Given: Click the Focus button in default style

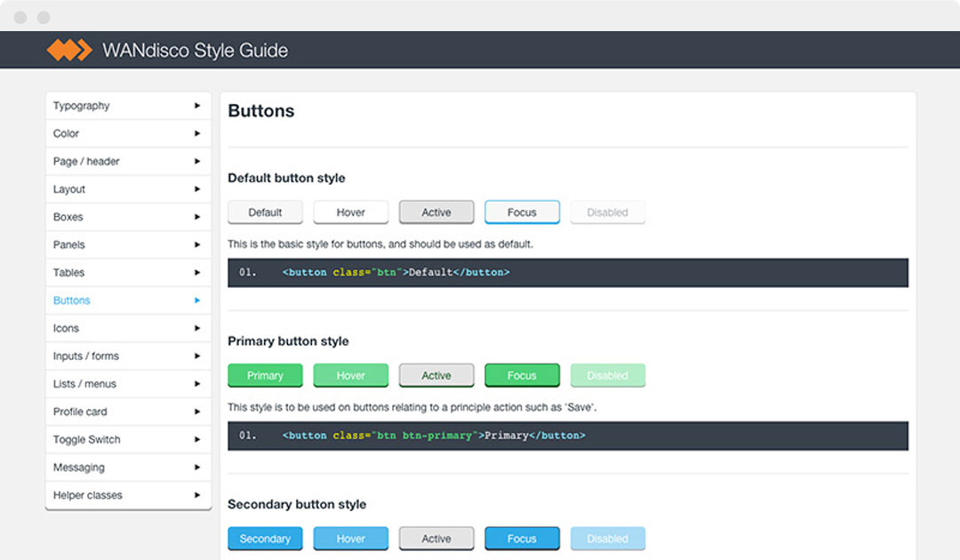Looking at the screenshot, I should pyautogui.click(x=522, y=212).
